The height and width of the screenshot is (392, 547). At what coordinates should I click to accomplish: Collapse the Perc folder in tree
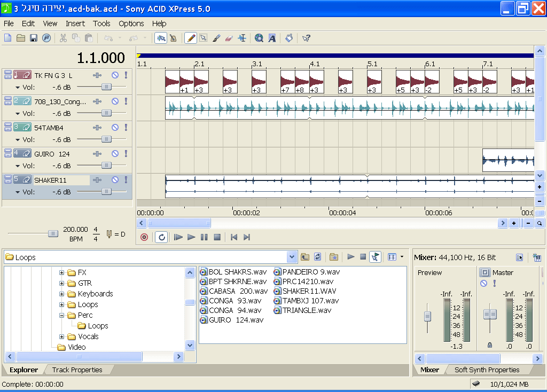click(62, 315)
